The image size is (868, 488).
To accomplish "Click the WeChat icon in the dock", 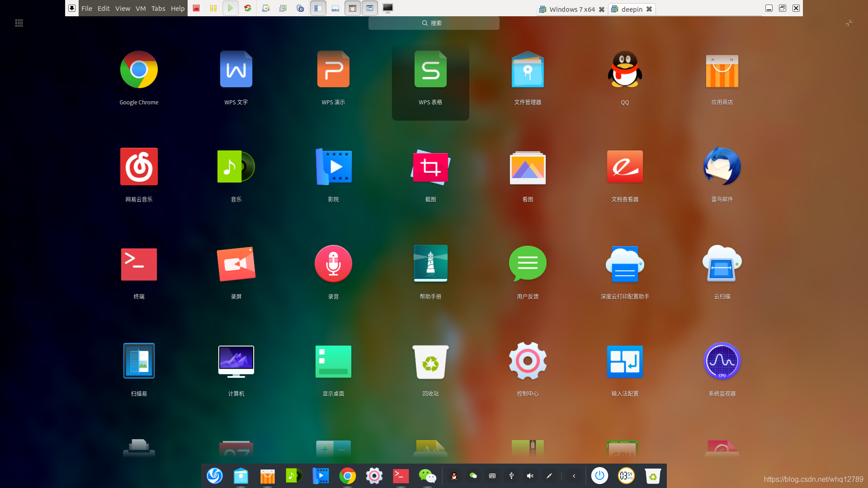I will [x=427, y=476].
